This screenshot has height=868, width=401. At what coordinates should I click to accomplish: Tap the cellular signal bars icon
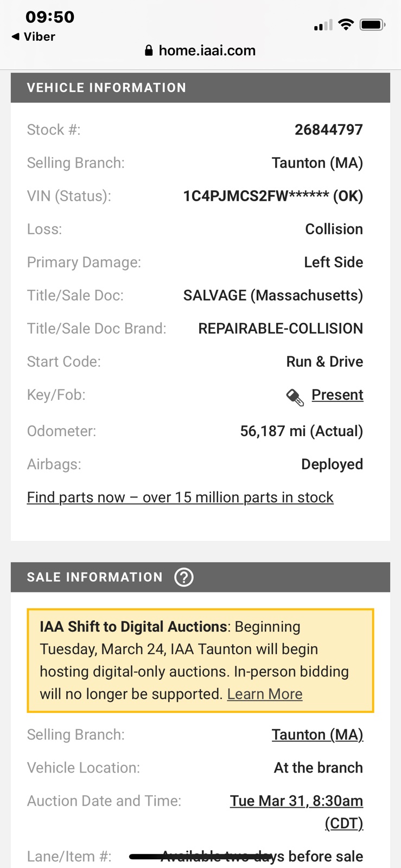[x=323, y=25]
